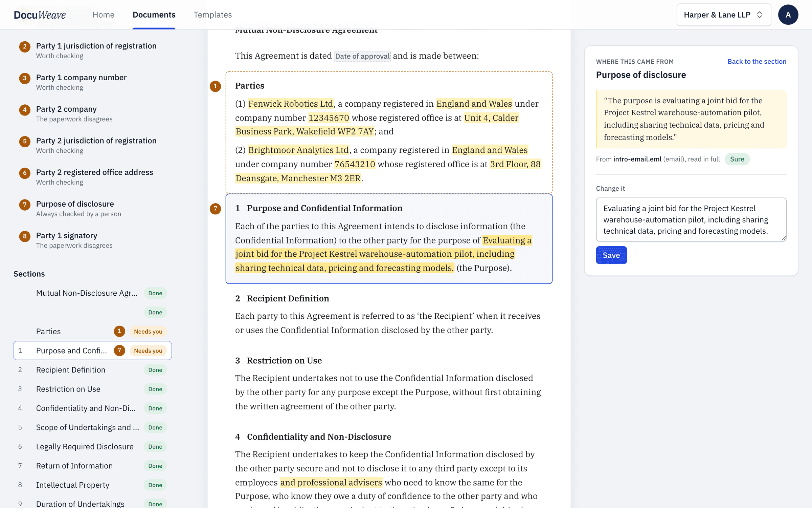
Task: Open the Return of Information section
Action: pyautogui.click(x=92, y=466)
